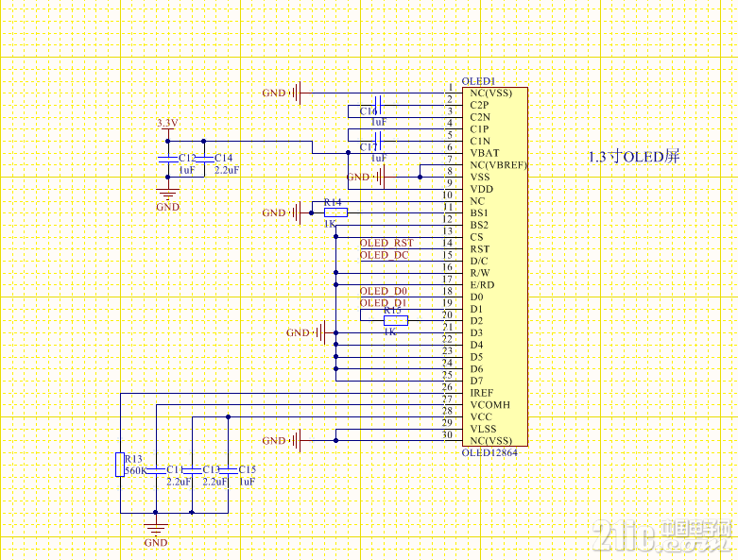Image resolution: width=738 pixels, height=560 pixels.
Task: Click the OLED_D0 net label
Action: [384, 291]
